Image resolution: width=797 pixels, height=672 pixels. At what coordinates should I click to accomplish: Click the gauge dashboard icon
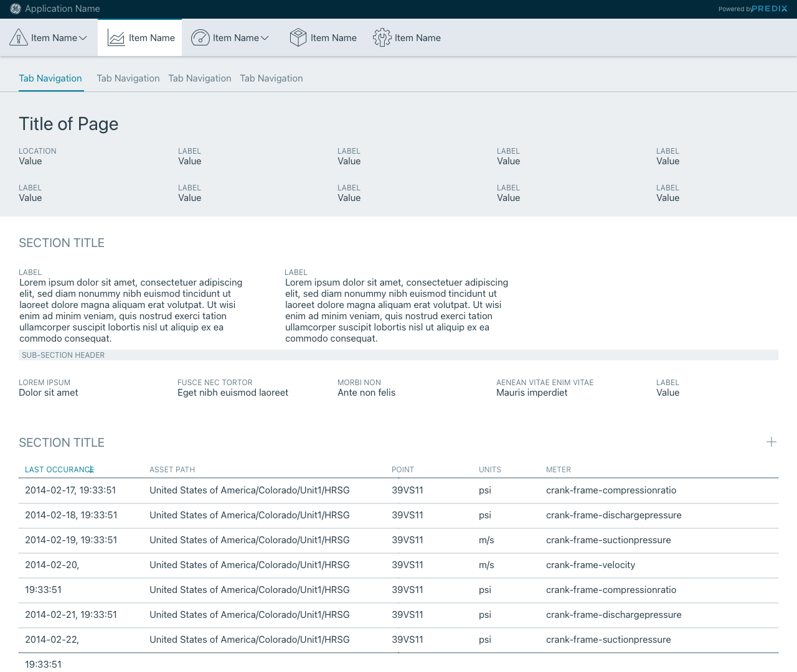tap(200, 38)
